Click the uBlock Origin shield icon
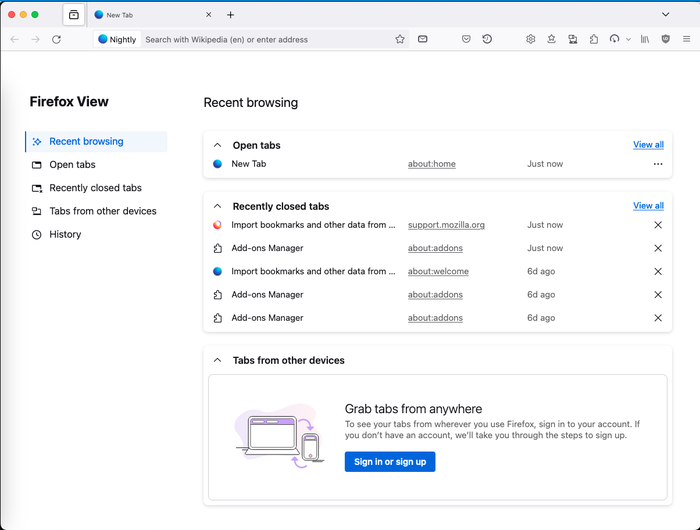700x530 pixels. click(x=666, y=39)
